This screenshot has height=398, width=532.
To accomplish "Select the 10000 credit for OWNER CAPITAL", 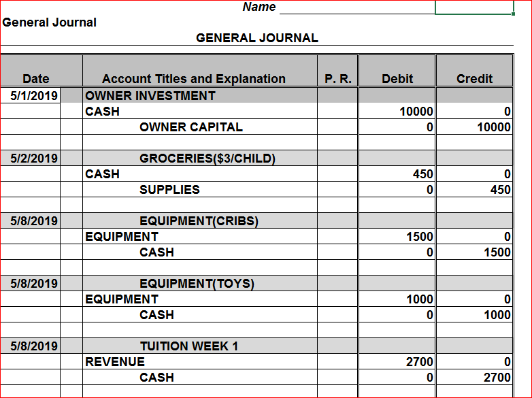I will 474,127.
